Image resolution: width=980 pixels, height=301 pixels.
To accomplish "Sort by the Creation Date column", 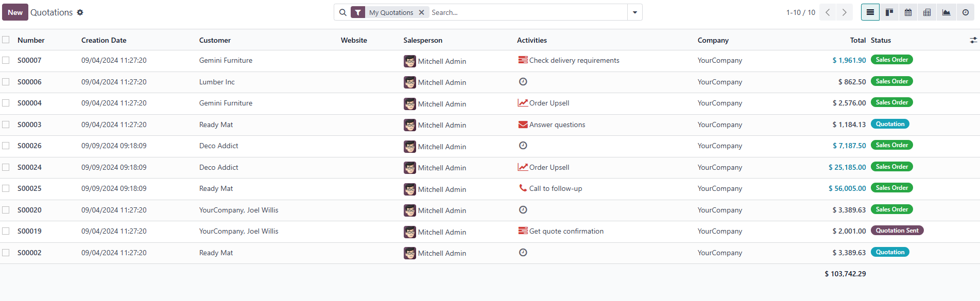I will pyautogui.click(x=104, y=40).
